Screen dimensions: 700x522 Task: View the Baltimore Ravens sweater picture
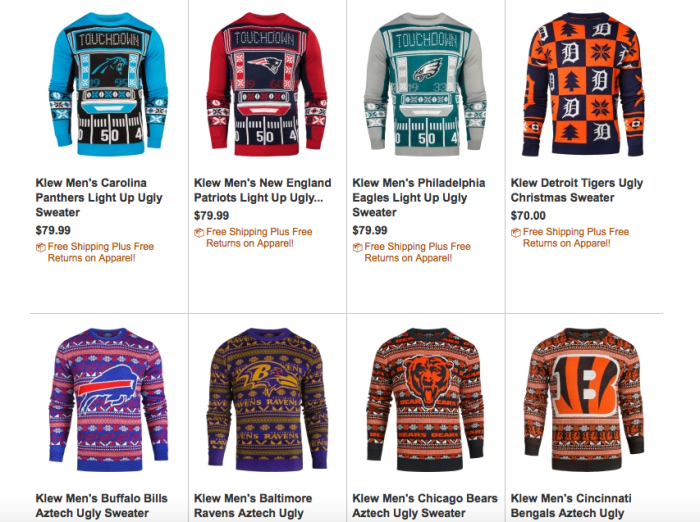[x=266, y=400]
